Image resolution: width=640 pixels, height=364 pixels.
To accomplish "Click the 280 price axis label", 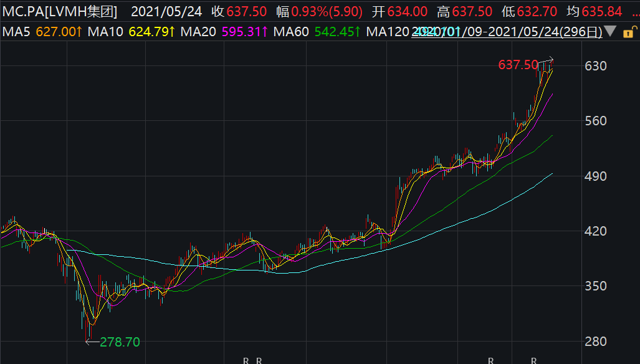I will point(594,342).
